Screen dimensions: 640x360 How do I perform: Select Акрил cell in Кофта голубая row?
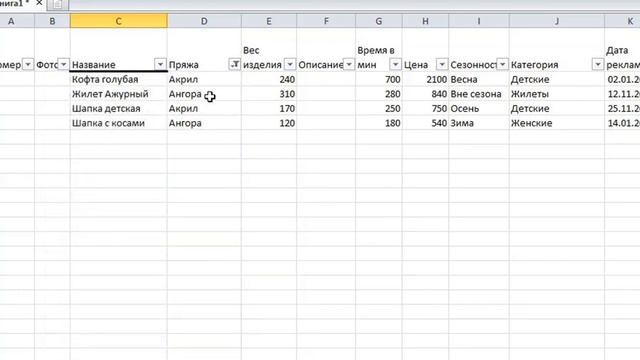pyautogui.click(x=204, y=79)
